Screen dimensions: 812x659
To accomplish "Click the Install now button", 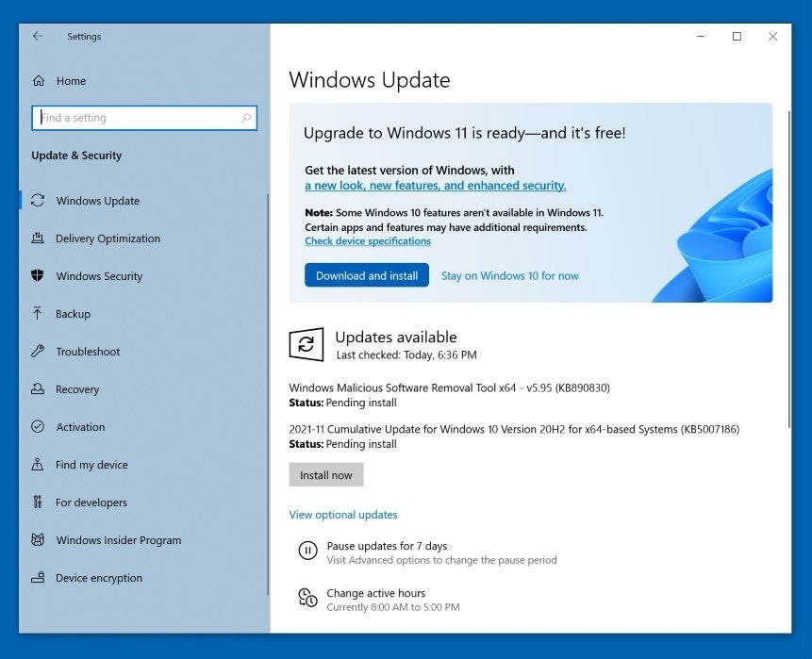I will click(x=326, y=475).
